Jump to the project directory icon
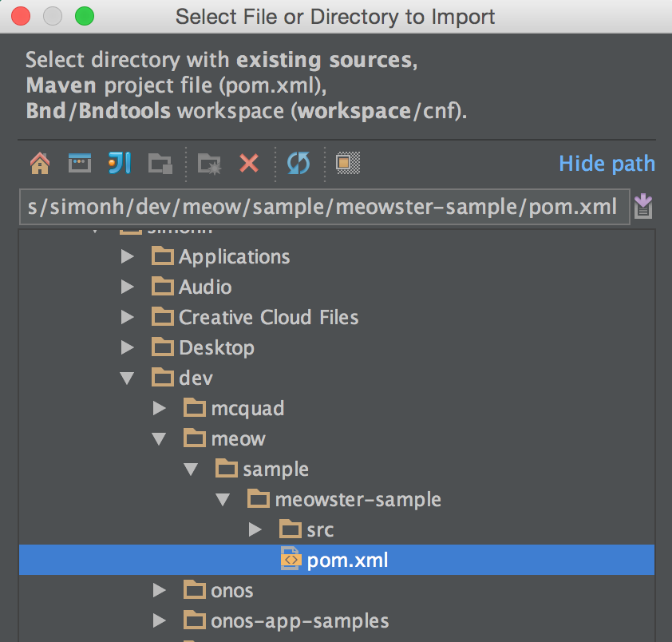The image size is (672, 642). (119, 163)
